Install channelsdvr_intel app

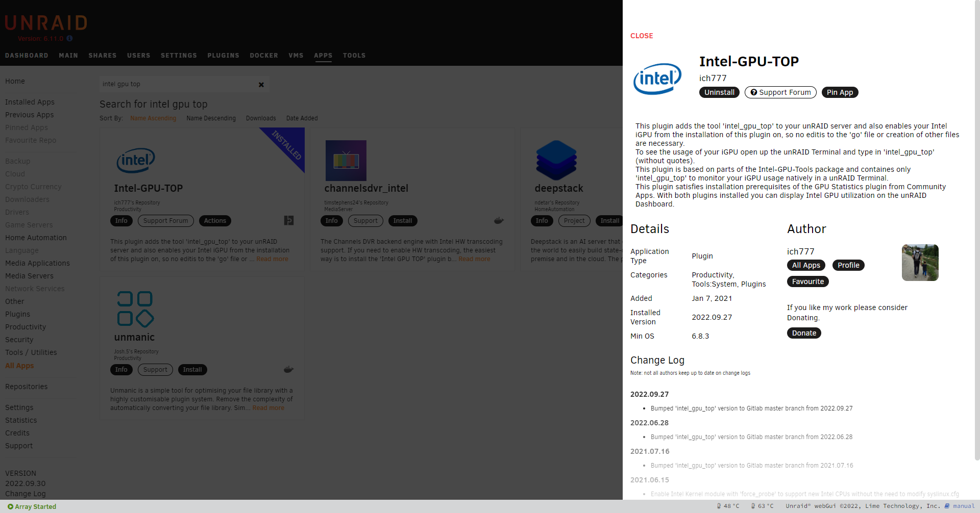[x=403, y=221]
